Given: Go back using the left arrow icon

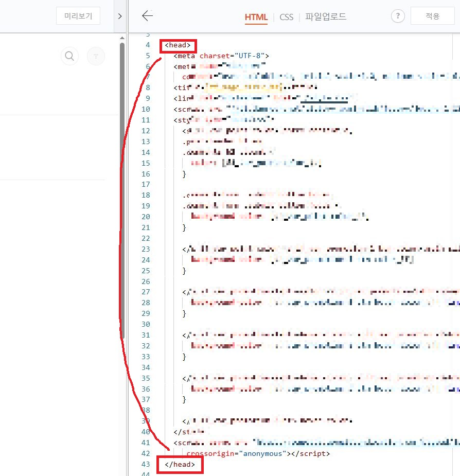Looking at the screenshot, I should [x=147, y=16].
